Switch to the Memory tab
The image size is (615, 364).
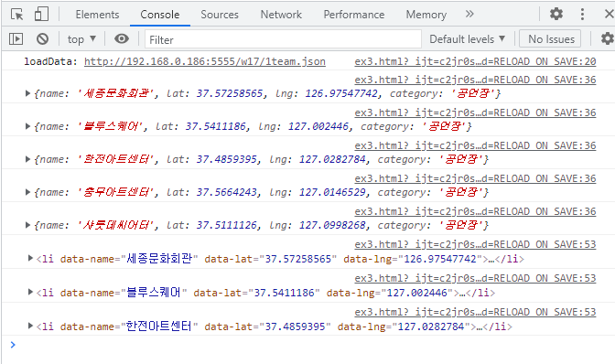[x=426, y=15]
